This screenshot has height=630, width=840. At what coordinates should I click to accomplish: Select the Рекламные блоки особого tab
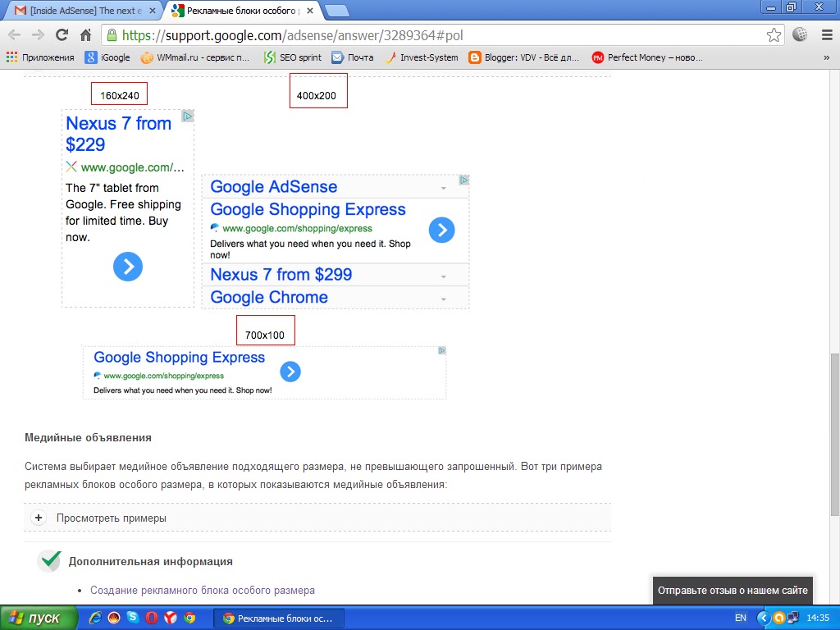pos(241,10)
